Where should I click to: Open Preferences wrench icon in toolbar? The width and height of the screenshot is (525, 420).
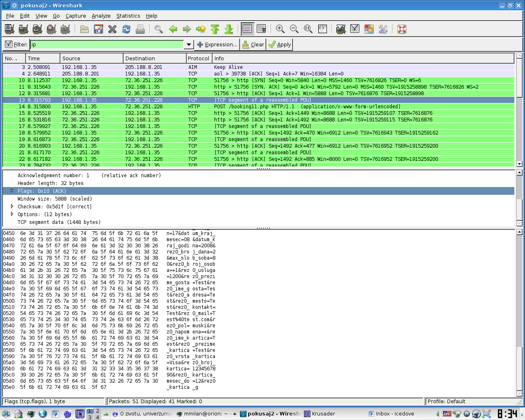(x=383, y=29)
